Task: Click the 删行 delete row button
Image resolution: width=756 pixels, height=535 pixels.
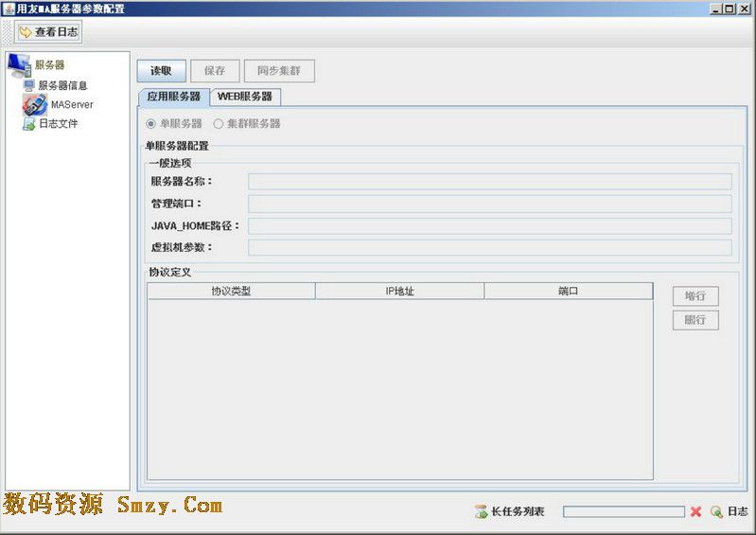Action: 695,320
